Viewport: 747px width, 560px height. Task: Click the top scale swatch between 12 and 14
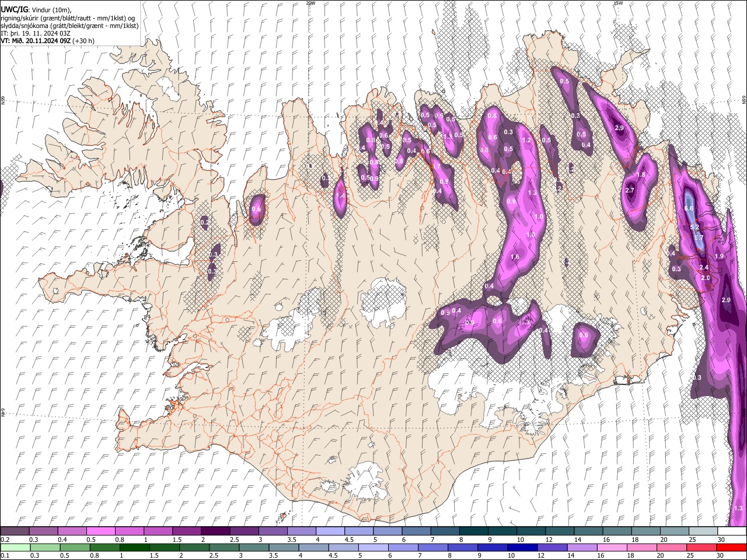click(x=559, y=531)
